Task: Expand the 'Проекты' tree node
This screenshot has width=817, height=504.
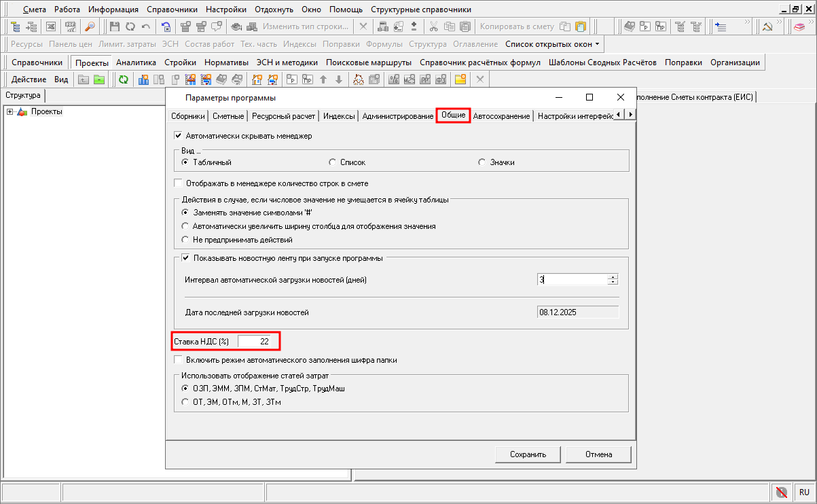Action: [x=10, y=112]
